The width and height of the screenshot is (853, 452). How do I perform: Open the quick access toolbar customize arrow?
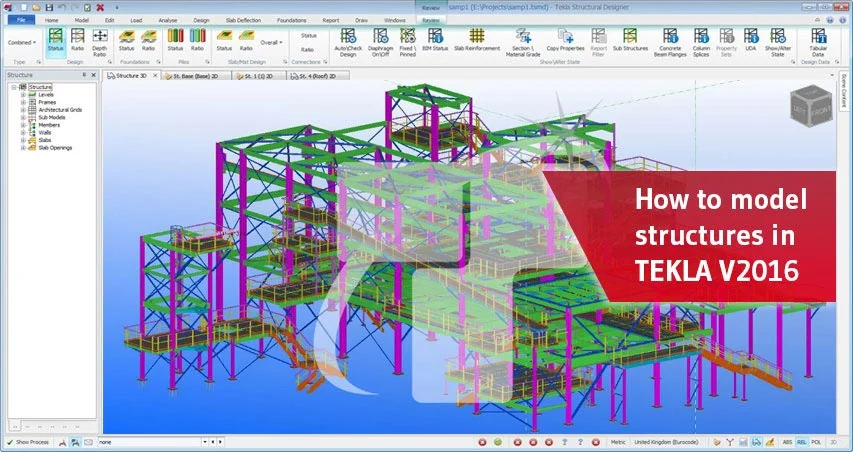(116, 8)
